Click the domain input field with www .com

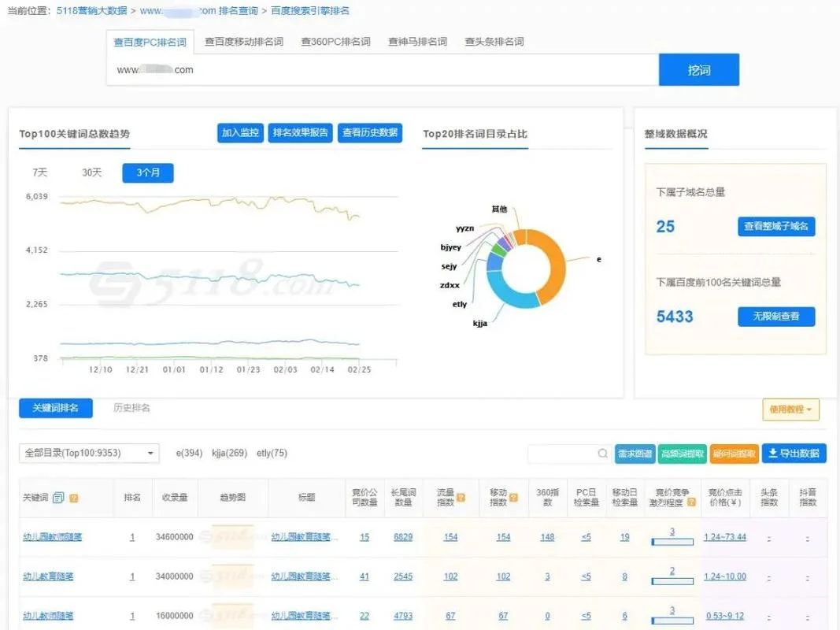pos(383,69)
